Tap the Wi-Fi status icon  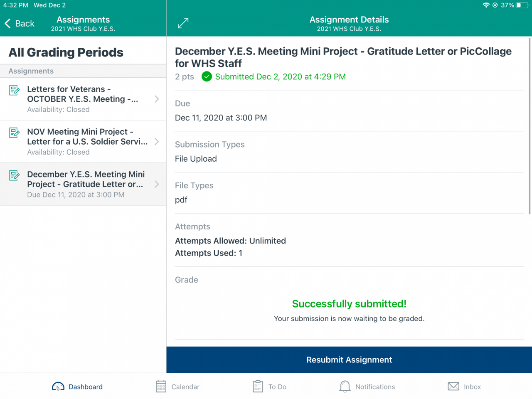pos(486,5)
